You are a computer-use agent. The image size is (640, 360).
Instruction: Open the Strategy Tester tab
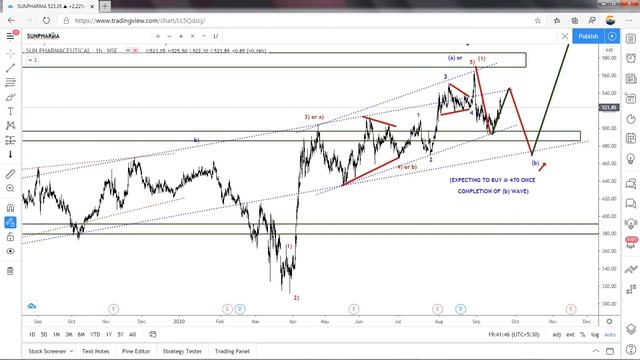point(182,351)
